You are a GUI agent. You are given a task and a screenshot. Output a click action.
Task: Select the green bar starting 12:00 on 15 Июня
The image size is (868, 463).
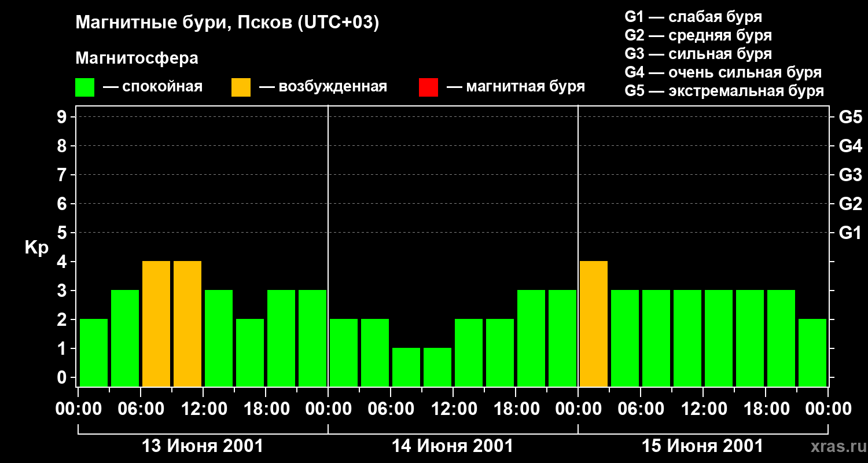coord(719,338)
